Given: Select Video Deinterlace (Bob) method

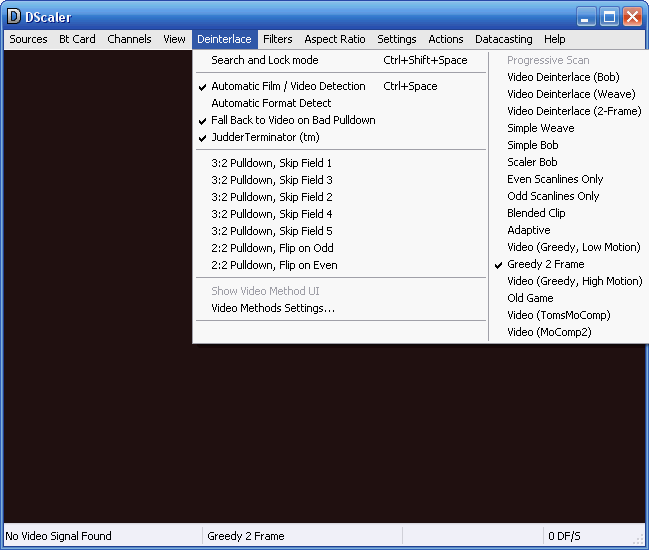Looking at the screenshot, I should coord(569,77).
